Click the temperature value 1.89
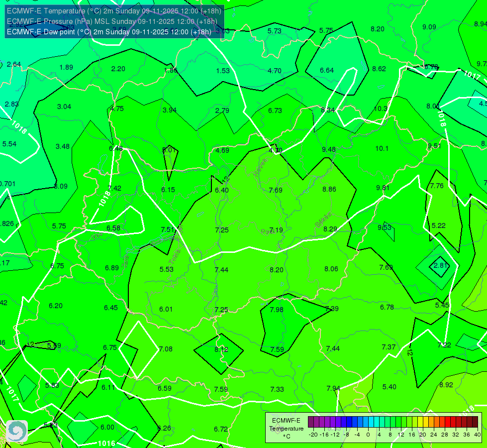 (x=66, y=68)
